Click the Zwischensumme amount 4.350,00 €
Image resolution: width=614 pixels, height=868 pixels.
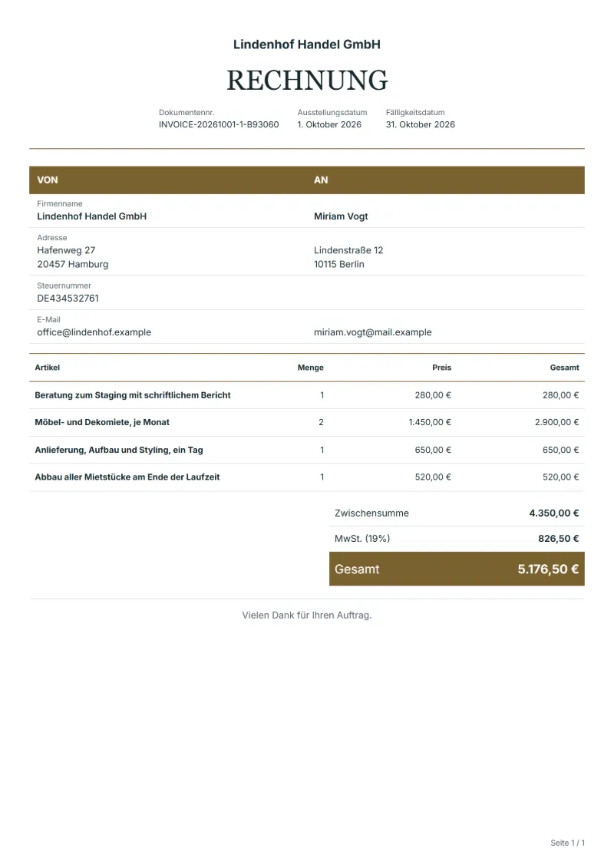tap(553, 513)
